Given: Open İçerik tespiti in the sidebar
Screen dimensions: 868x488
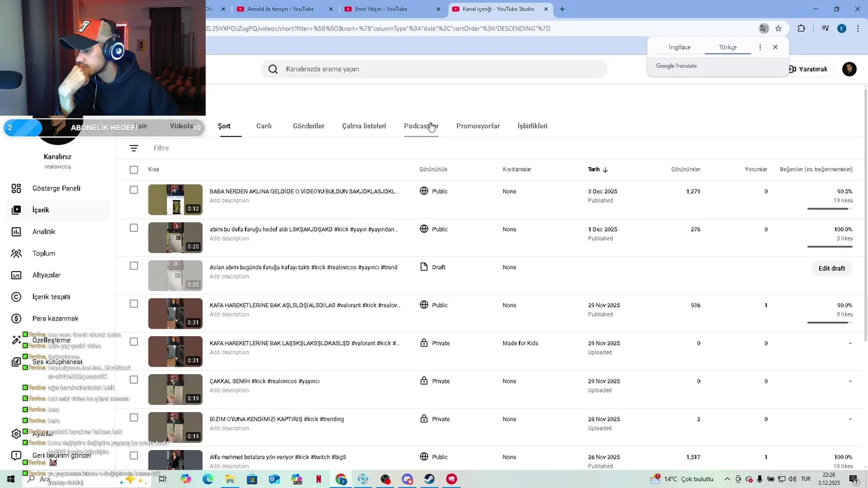Looking at the screenshot, I should [51, 297].
